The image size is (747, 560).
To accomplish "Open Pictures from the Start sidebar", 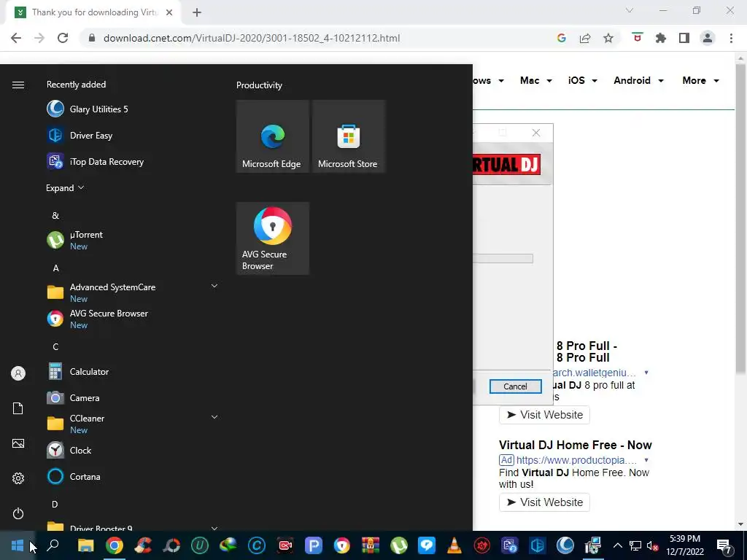I will 18,443.
